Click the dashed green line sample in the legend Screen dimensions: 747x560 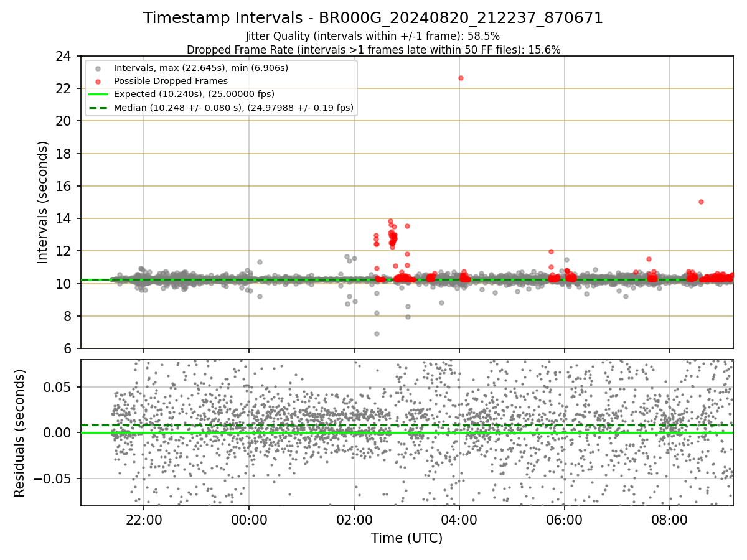pyautogui.click(x=98, y=108)
